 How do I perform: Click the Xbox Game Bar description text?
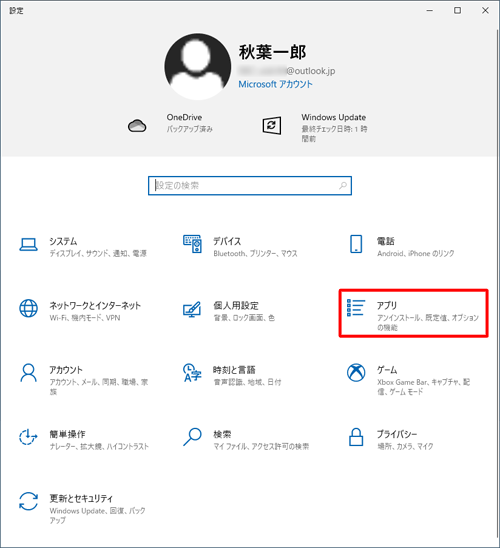pyautogui.click(x=423, y=387)
